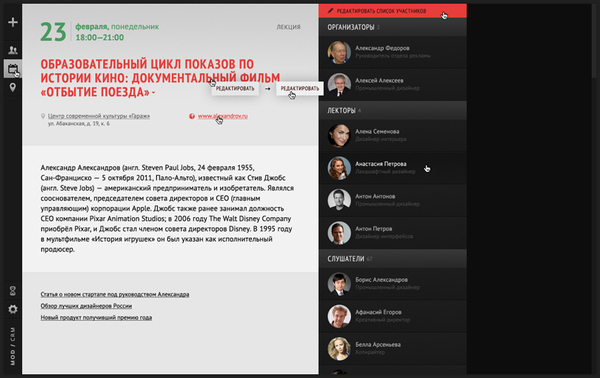Select the calendar events sidebar icon
This screenshot has height=378, width=600.
click(x=13, y=69)
